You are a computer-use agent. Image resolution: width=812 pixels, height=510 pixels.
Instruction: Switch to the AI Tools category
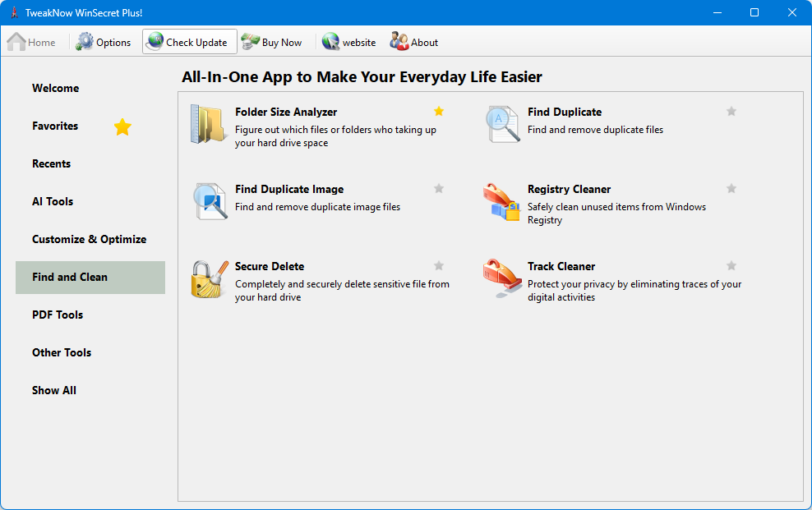pyautogui.click(x=53, y=201)
